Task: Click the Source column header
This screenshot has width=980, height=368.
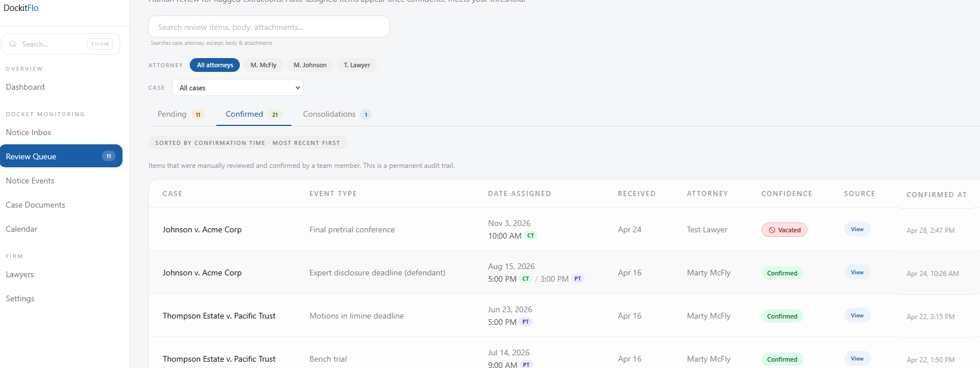Action: 860,194
